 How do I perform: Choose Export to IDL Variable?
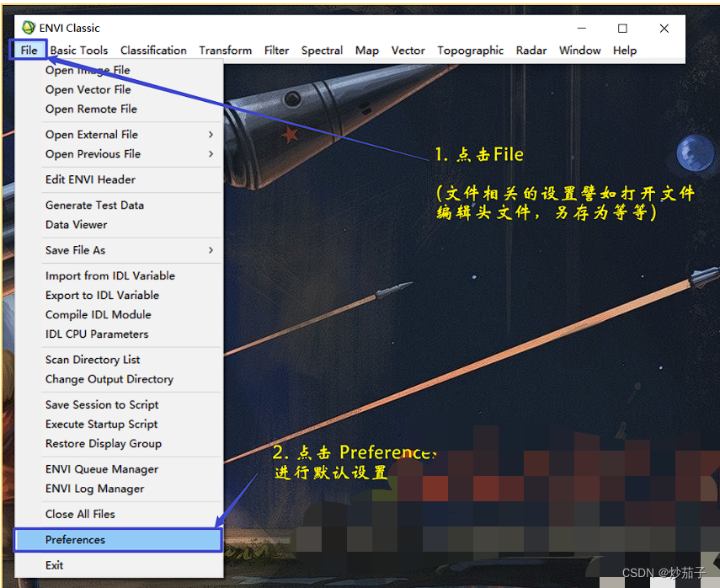click(x=119, y=296)
